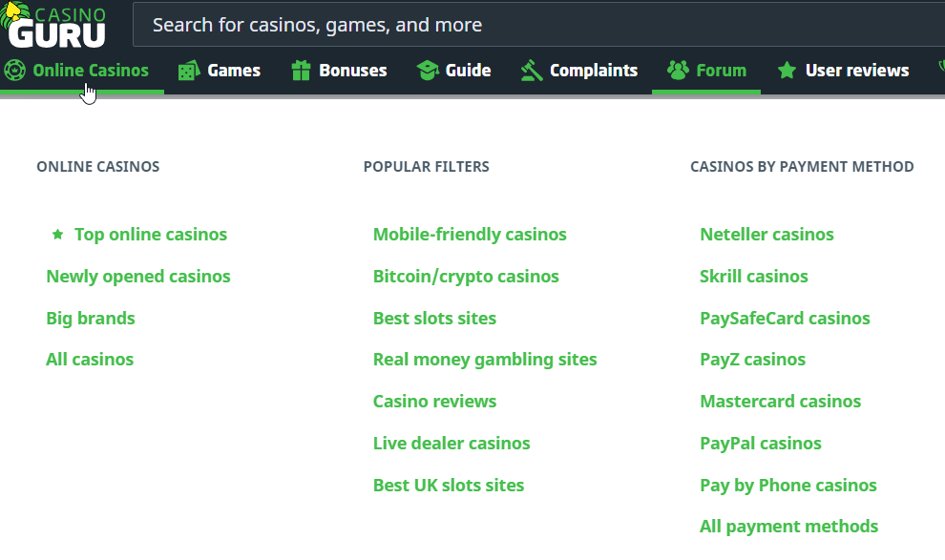This screenshot has width=945, height=560.
Task: Select Live dealer casinos link
Action: (451, 444)
